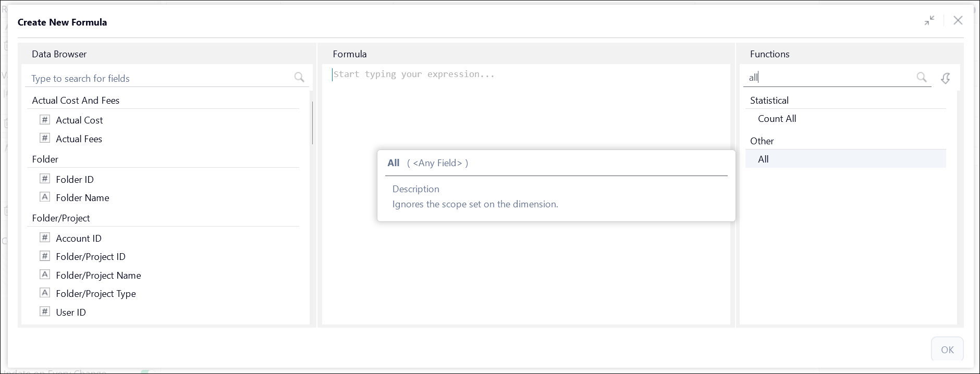Image resolution: width=980 pixels, height=374 pixels.
Task: Click the Data Browser panel title
Action: point(59,54)
